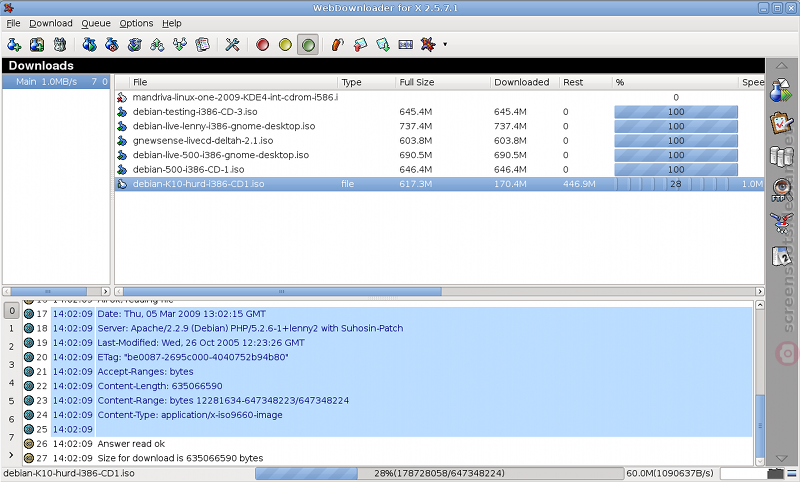The image size is (800, 482).
Task: Expand more log tabs with > arrow
Action: click(12, 454)
